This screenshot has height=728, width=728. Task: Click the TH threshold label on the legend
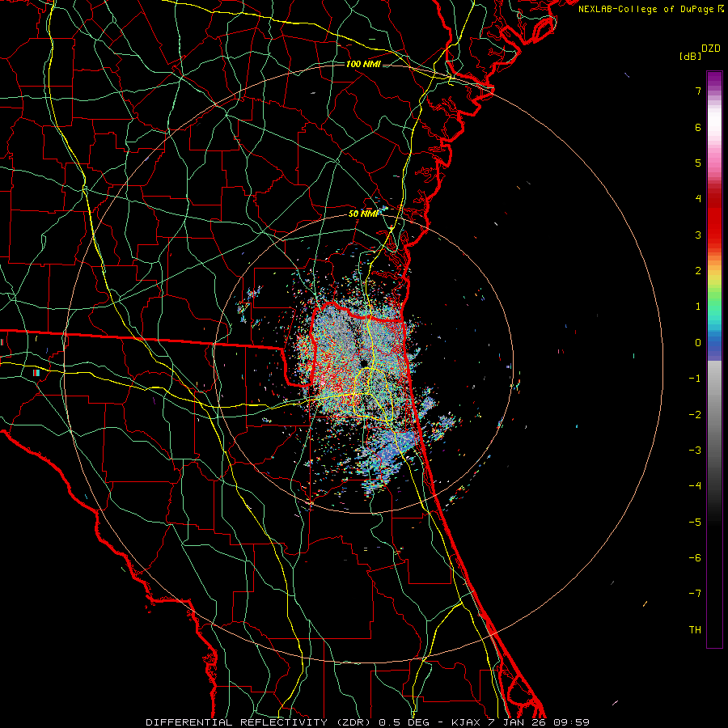pos(695,630)
